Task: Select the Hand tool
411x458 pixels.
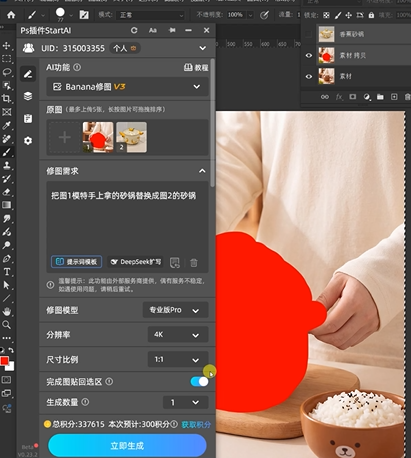Action: click(x=6, y=312)
